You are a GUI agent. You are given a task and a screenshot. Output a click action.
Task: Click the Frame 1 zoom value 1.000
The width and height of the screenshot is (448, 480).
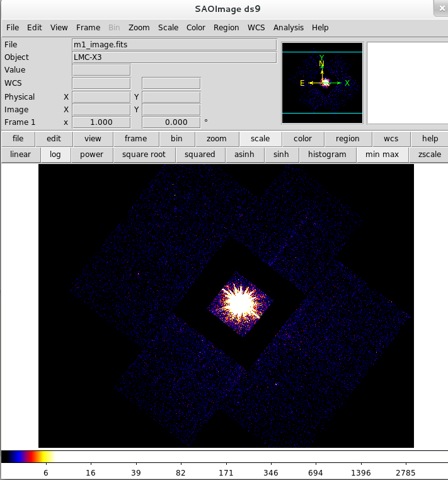pos(101,122)
